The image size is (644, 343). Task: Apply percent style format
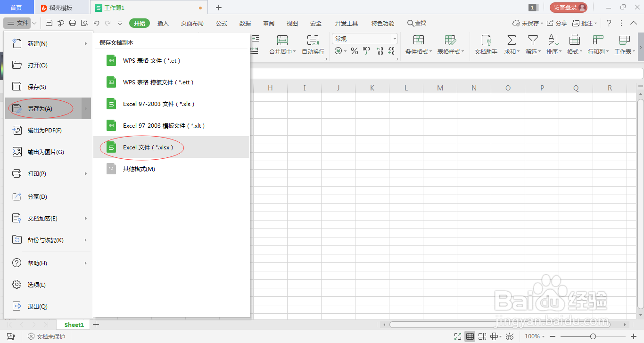(x=354, y=51)
